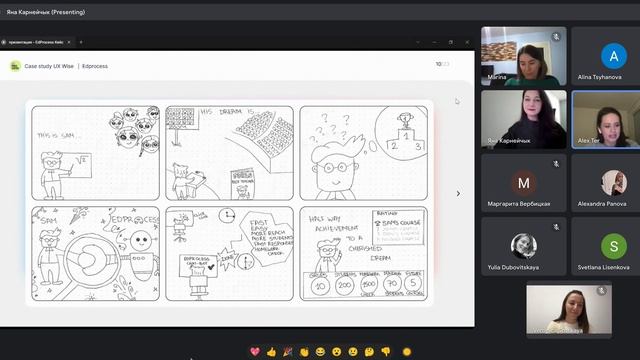Select the bottom center participant video tile
Viewport: 640px width, 360px height.
(569, 310)
